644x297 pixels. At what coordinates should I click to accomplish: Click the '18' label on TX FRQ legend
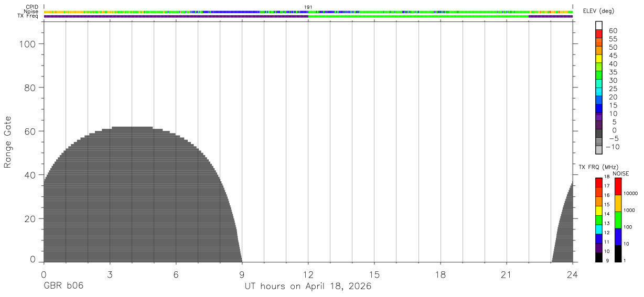pos(606,177)
